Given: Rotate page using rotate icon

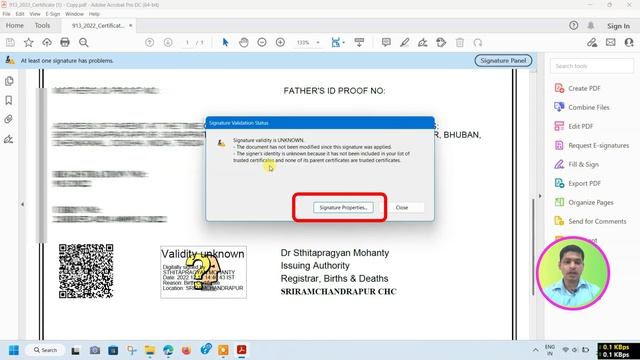Looking at the screenshot, I should tap(478, 42).
